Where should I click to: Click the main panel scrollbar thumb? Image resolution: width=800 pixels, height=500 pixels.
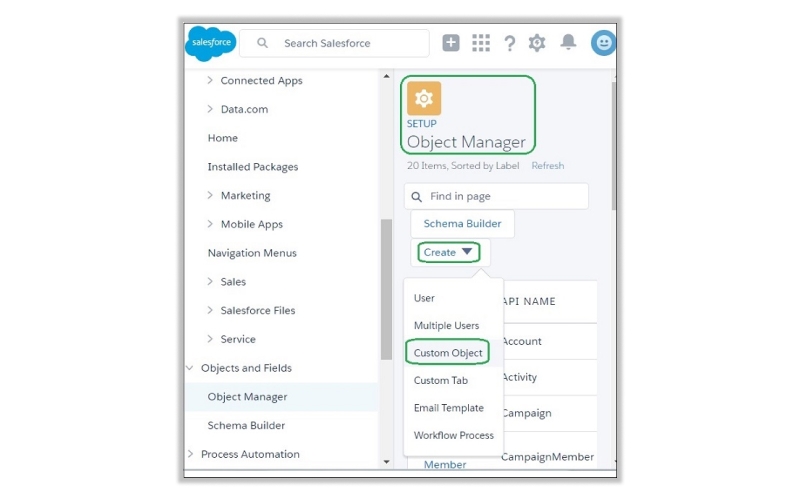[614, 145]
